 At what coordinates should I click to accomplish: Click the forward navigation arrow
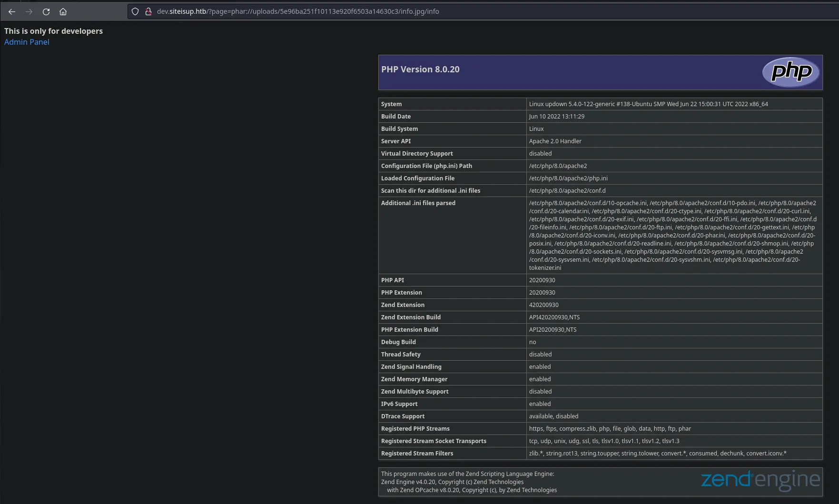click(29, 11)
